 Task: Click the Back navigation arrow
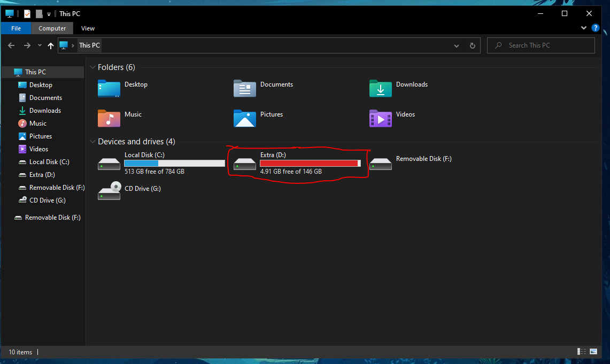tap(11, 45)
